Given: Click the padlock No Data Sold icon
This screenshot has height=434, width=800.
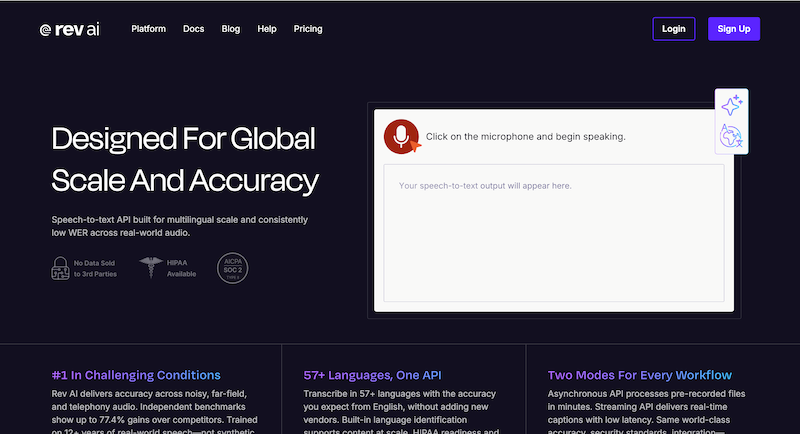Looking at the screenshot, I should (62, 268).
